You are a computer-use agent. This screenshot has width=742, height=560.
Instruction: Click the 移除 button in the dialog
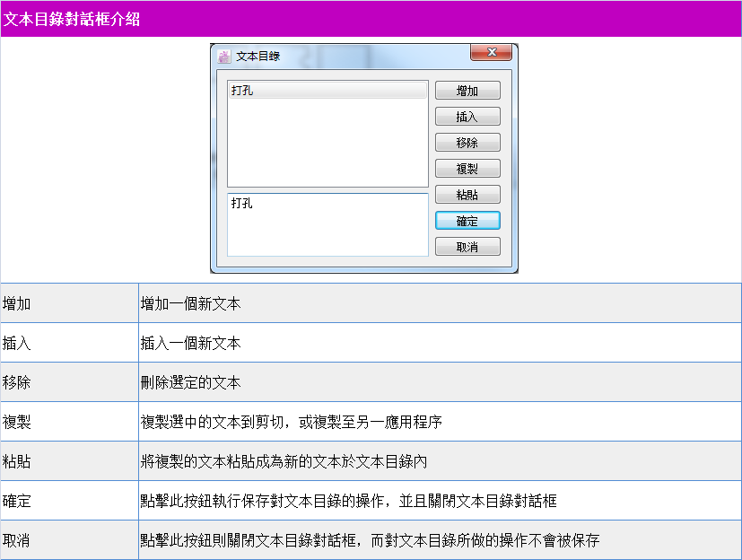(467, 143)
